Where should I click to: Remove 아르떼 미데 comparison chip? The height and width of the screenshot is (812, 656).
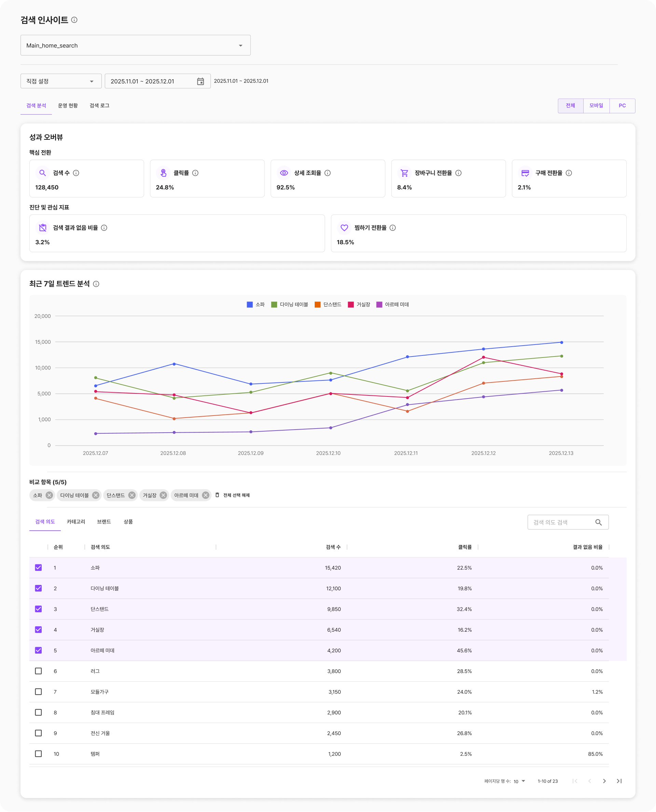pyautogui.click(x=206, y=495)
